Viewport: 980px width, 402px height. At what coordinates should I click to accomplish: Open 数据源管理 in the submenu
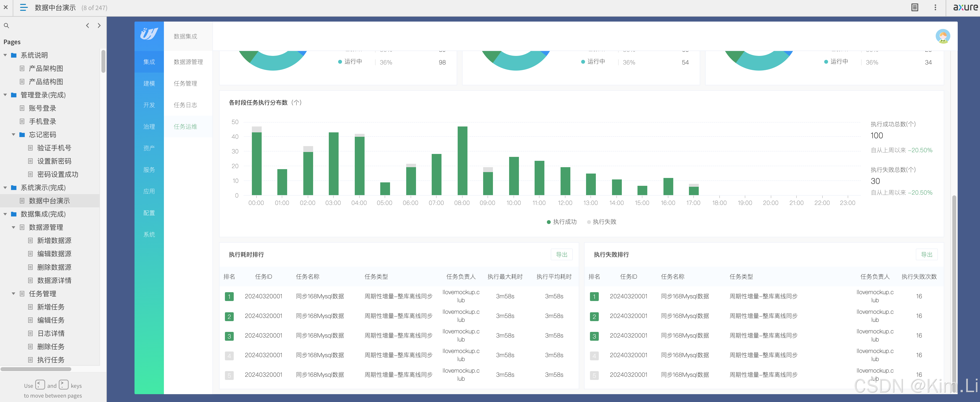coord(188,62)
